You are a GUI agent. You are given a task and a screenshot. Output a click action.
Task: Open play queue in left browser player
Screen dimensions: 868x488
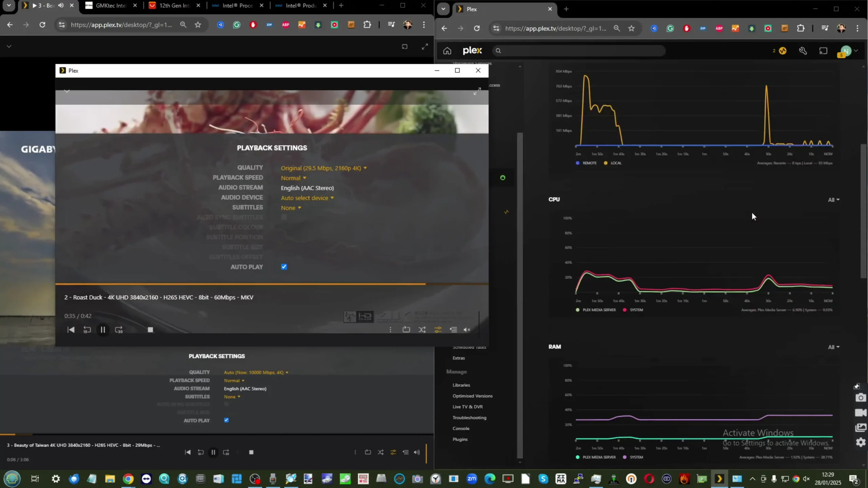coord(406,452)
